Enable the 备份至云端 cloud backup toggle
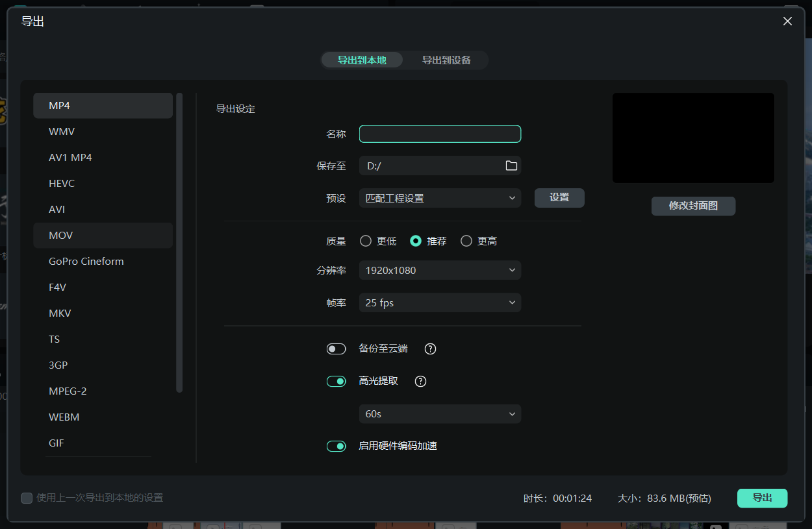The image size is (812, 529). (336, 349)
